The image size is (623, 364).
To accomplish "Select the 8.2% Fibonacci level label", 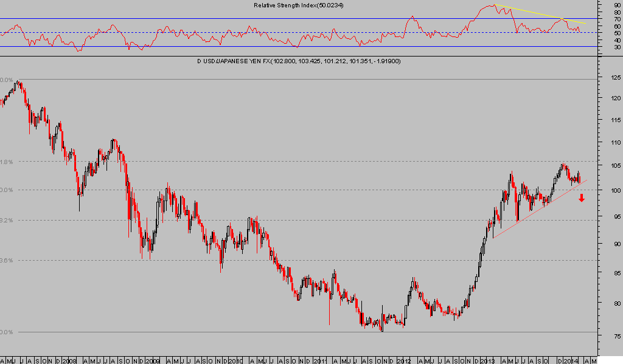I will click(7, 219).
